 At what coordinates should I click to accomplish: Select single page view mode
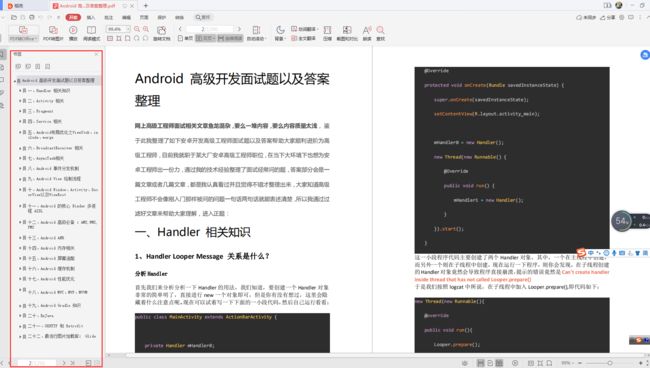185,38
